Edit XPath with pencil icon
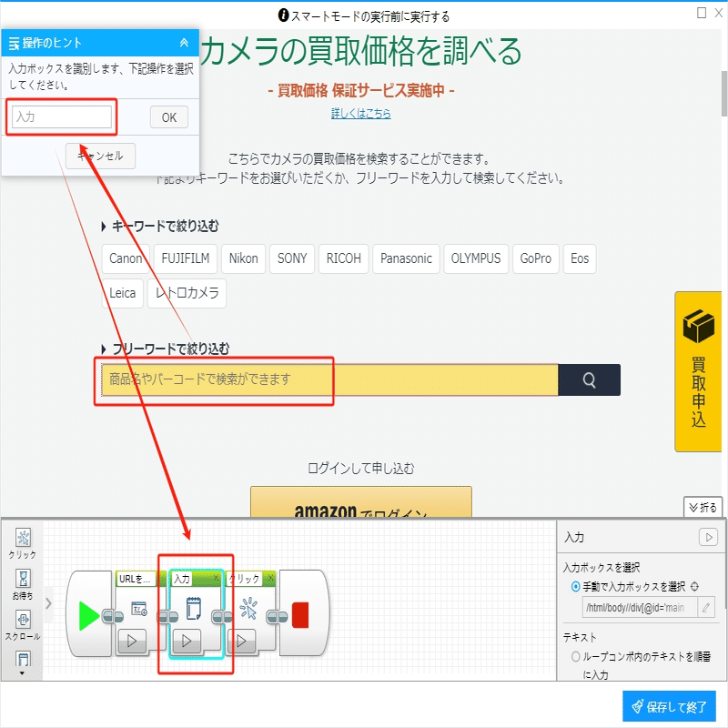 click(x=706, y=607)
